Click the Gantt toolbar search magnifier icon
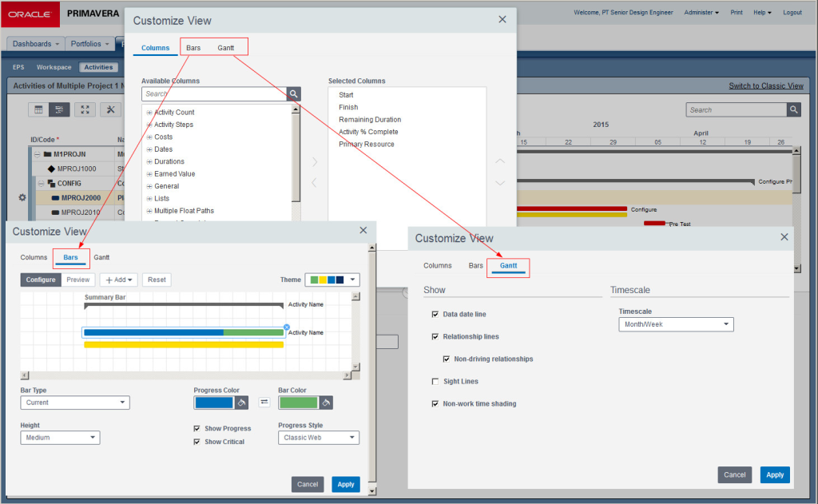 tap(793, 109)
